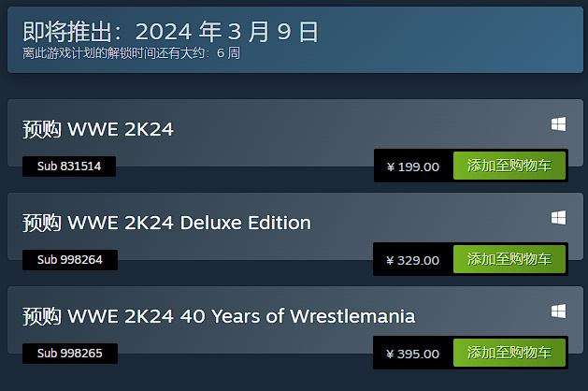Open the Sub 831514 package badge

pyautogui.click(x=69, y=167)
